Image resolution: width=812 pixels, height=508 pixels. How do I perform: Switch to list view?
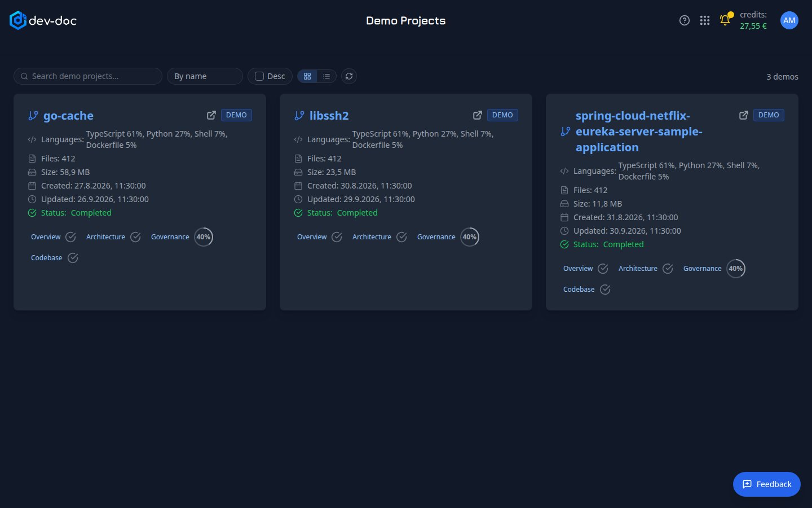(326, 76)
